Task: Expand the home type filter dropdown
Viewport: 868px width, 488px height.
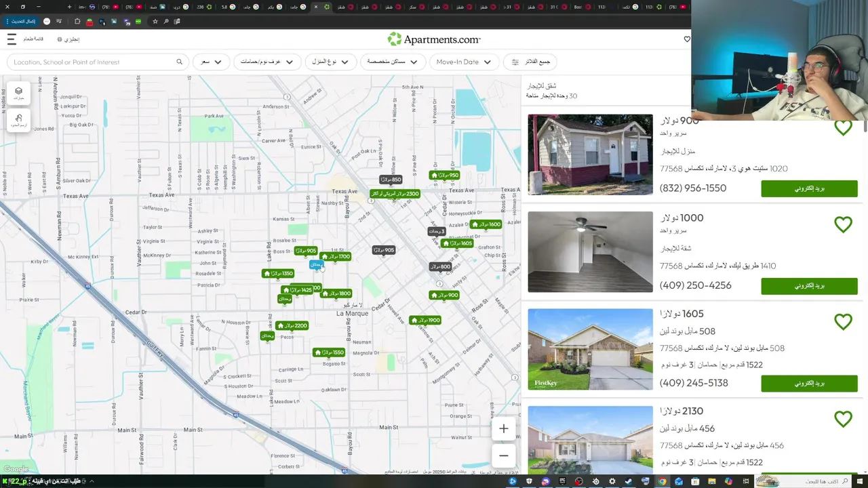Action: (x=331, y=62)
